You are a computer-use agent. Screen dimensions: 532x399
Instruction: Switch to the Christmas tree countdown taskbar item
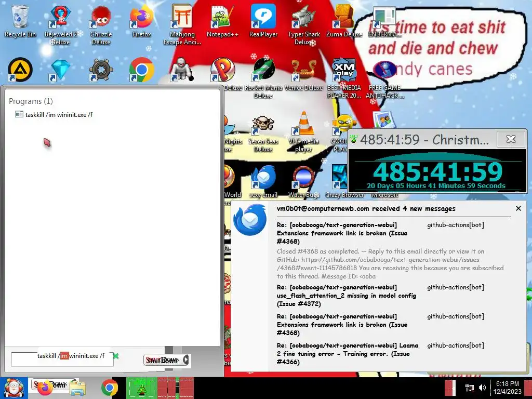point(141,388)
